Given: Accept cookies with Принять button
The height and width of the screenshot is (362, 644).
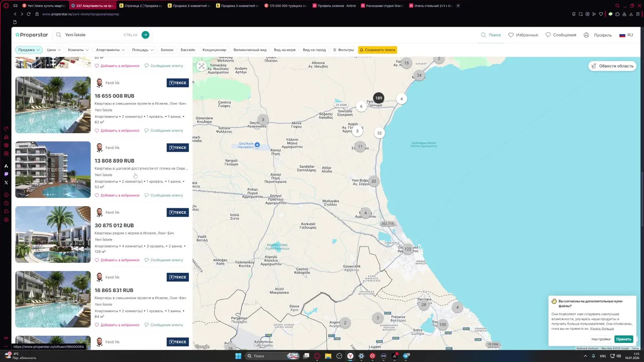Looking at the screenshot, I should coord(624,339).
